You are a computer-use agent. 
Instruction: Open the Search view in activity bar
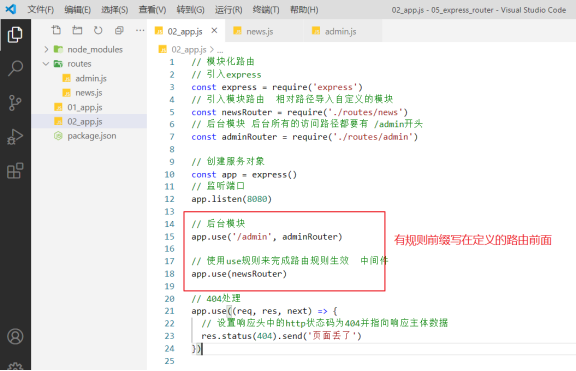click(x=15, y=68)
